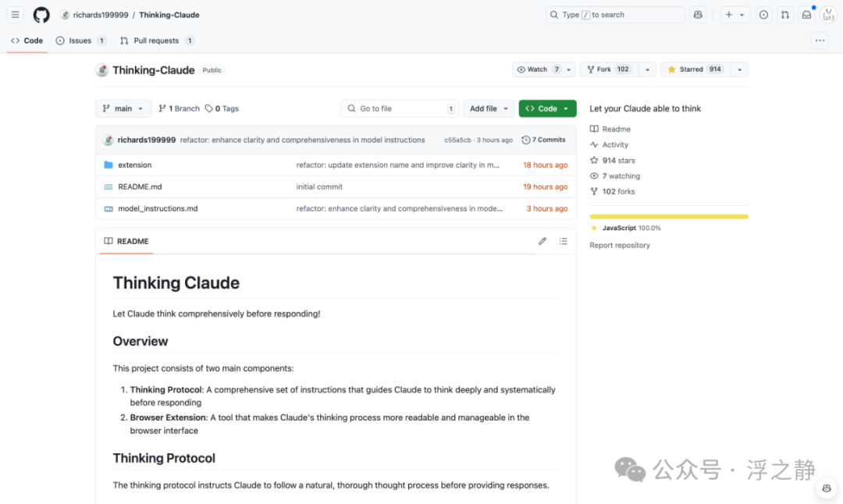Screen dimensions: 843x504
Task: Open the three-dot menu under header
Action: click(x=820, y=41)
